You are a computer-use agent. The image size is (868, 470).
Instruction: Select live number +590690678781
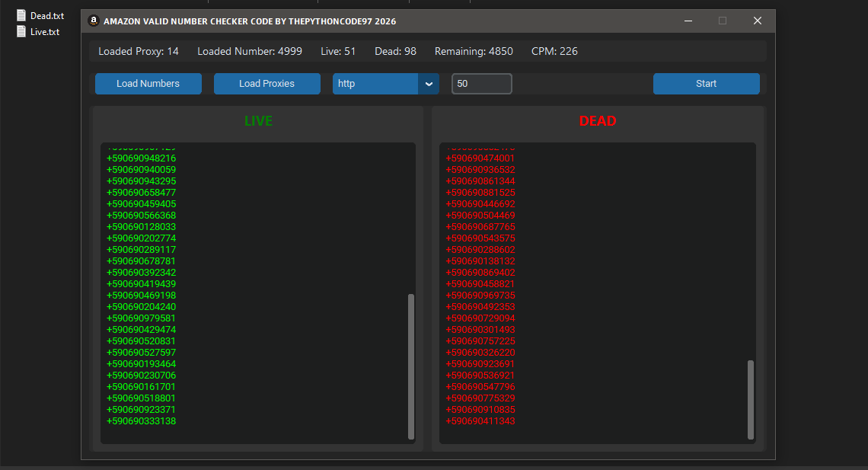141,261
